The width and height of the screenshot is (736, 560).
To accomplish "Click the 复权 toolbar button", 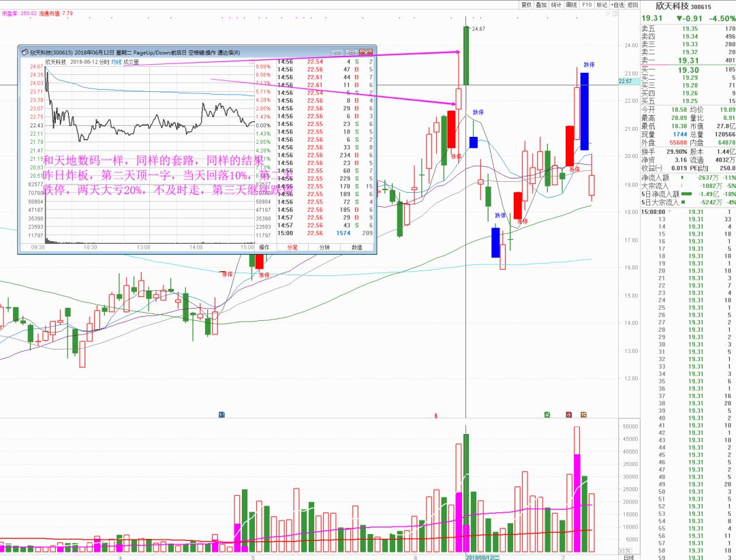I will click(x=526, y=5).
